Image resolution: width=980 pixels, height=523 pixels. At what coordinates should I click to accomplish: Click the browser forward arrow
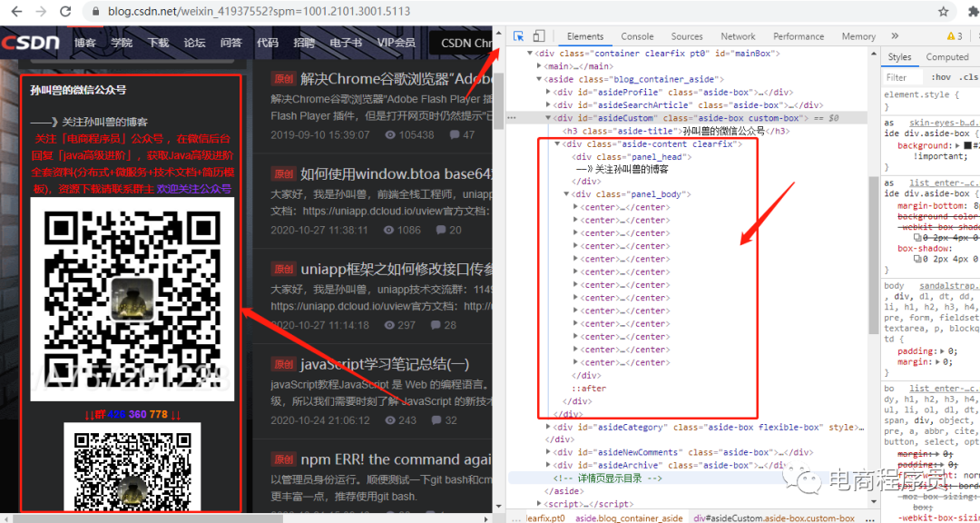click(41, 11)
